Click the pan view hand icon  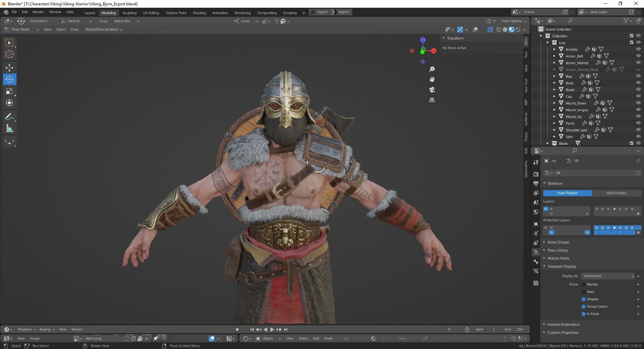[x=432, y=79]
